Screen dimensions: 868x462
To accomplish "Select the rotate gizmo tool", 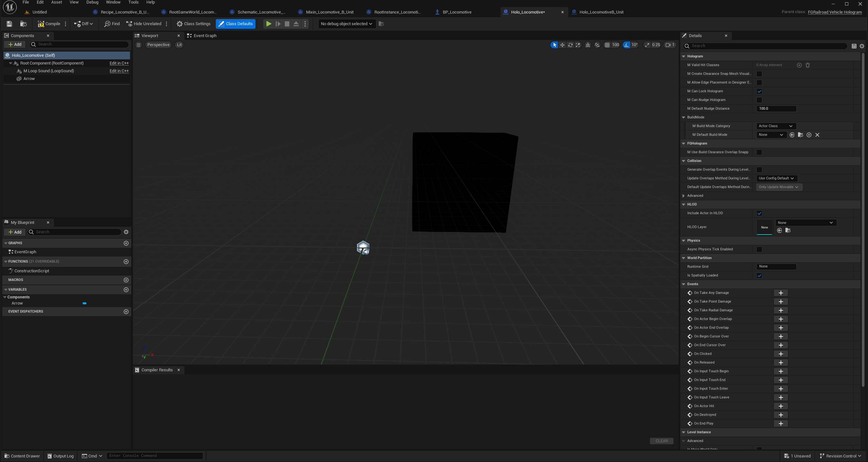I will (570, 45).
